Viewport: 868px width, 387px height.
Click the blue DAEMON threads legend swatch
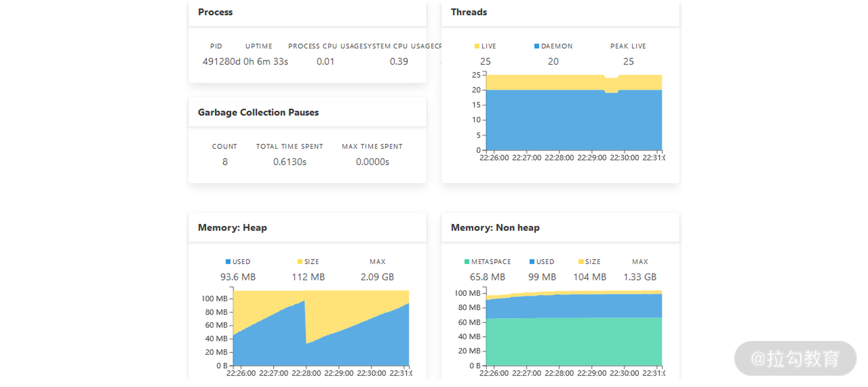(537, 46)
